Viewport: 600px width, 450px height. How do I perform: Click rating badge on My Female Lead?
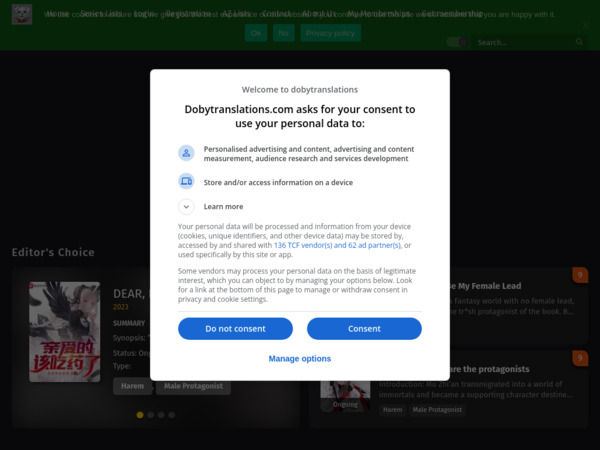580,275
